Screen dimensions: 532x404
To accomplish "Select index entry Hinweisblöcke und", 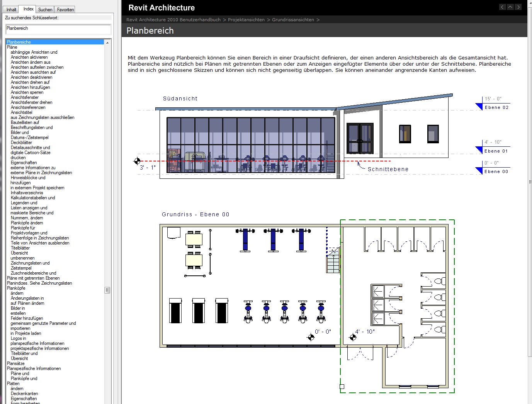I will [x=28, y=178].
